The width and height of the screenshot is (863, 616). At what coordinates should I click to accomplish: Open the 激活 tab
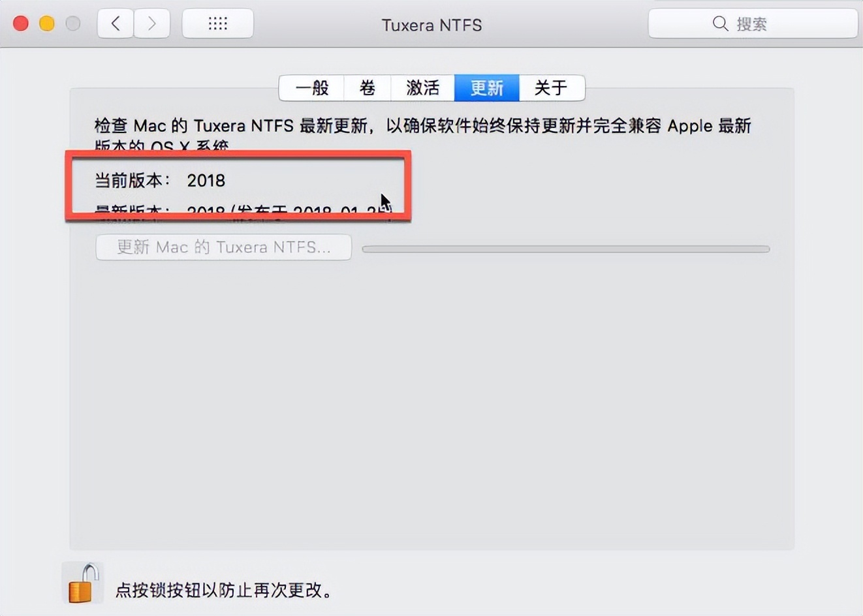(x=422, y=88)
